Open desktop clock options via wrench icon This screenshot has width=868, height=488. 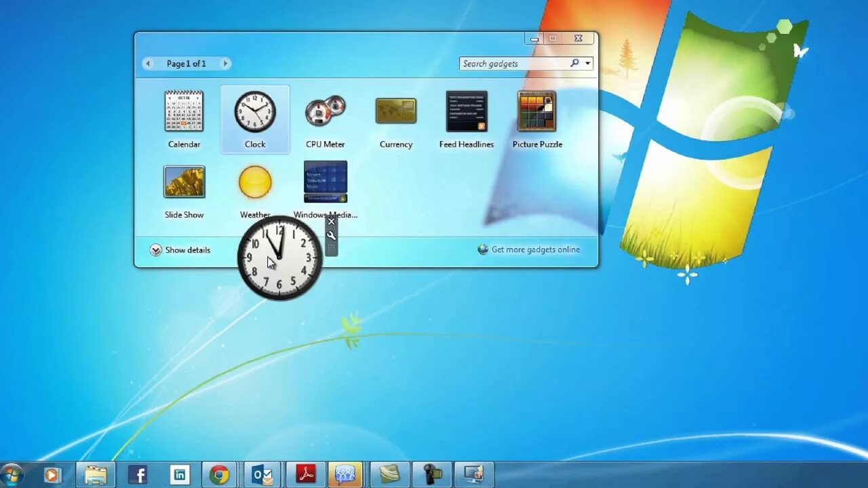[331, 236]
